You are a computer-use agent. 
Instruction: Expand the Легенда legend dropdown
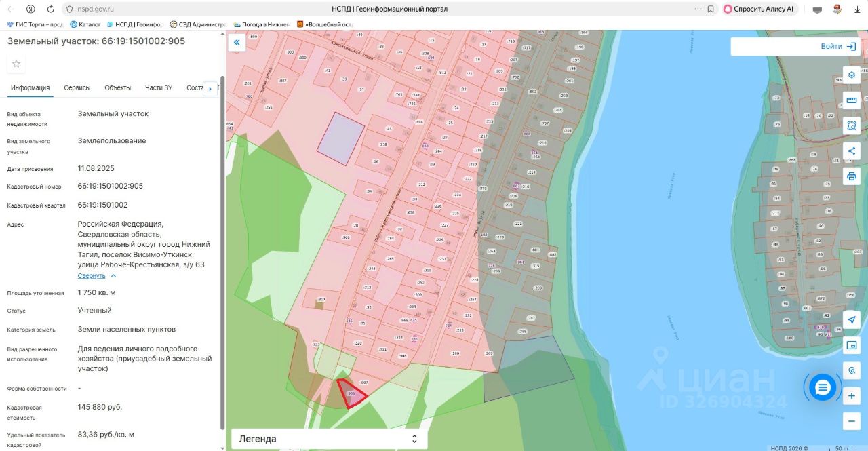(x=329, y=438)
